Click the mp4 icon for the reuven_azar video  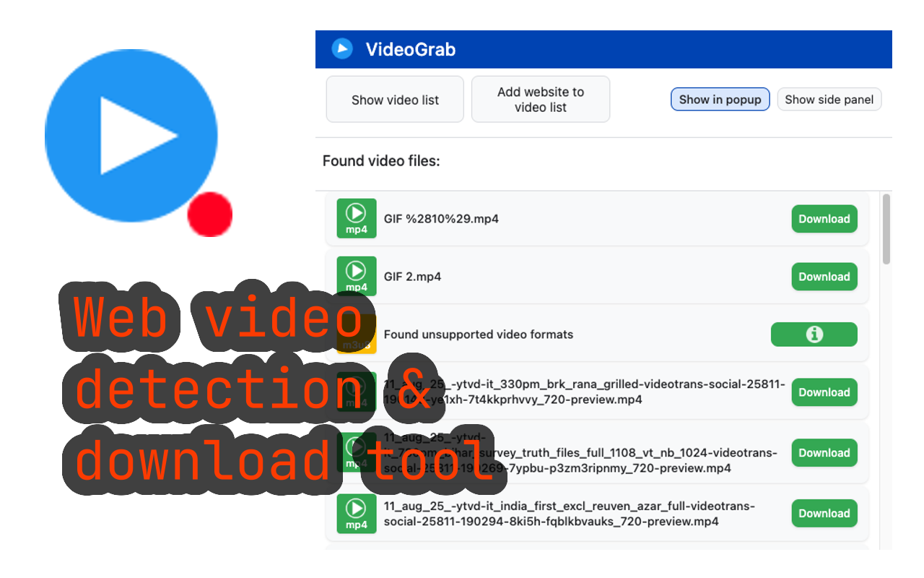click(357, 513)
